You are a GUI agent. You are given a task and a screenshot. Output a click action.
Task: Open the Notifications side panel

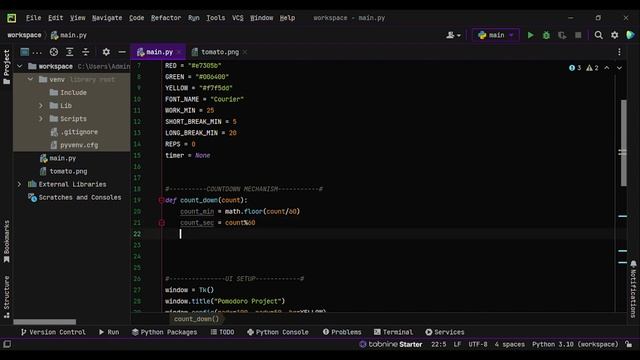(633, 289)
